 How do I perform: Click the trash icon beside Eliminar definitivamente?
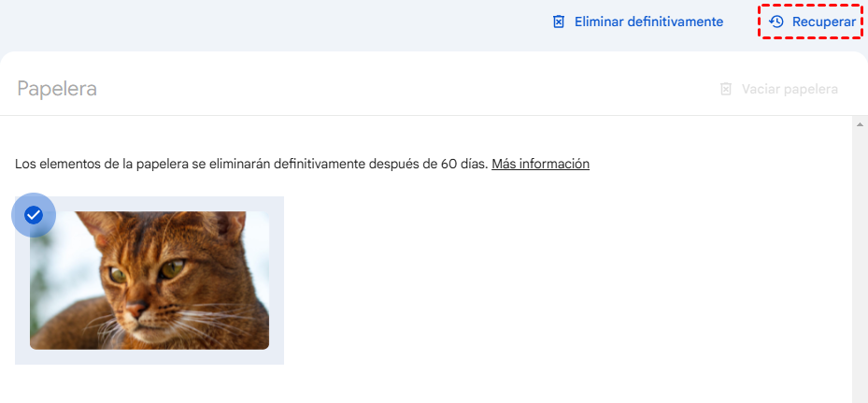[559, 22]
